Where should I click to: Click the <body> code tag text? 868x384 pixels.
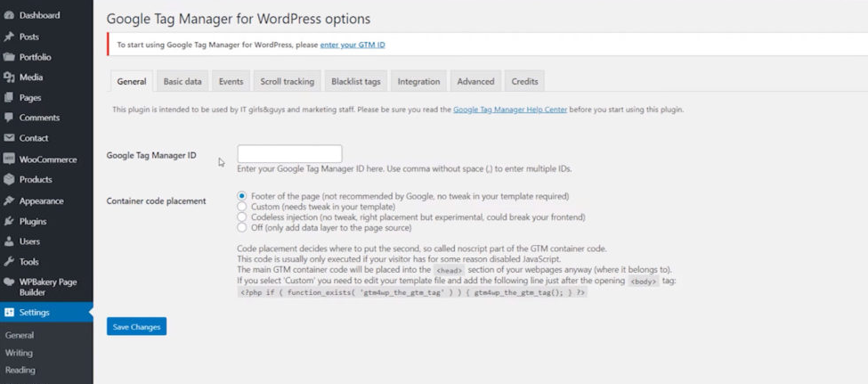(645, 282)
